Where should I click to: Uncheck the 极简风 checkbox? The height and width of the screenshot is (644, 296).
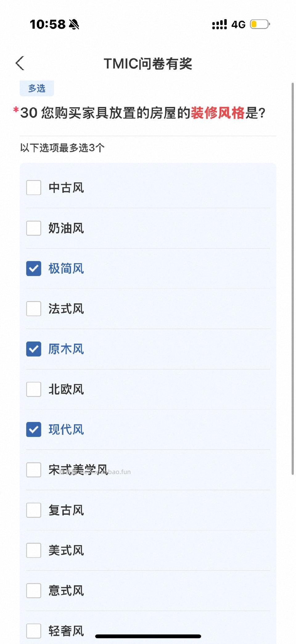click(34, 268)
